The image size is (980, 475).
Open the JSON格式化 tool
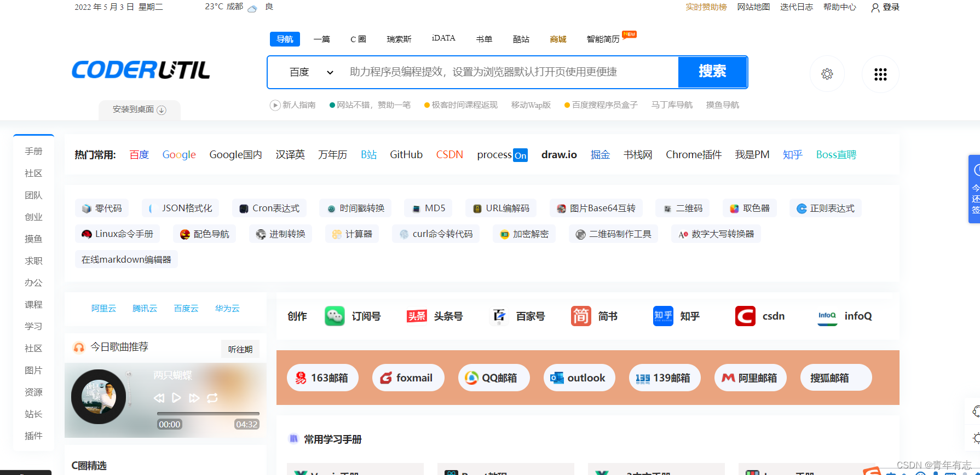tap(181, 208)
